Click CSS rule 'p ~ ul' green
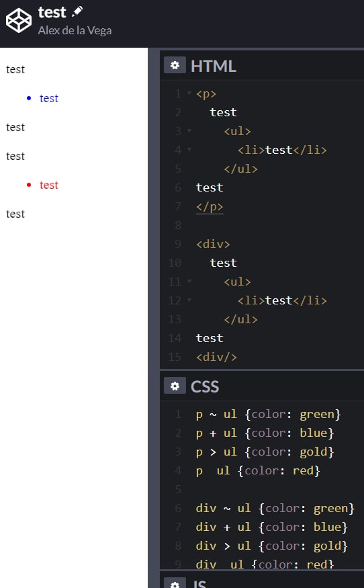This screenshot has height=588, width=364. point(269,415)
